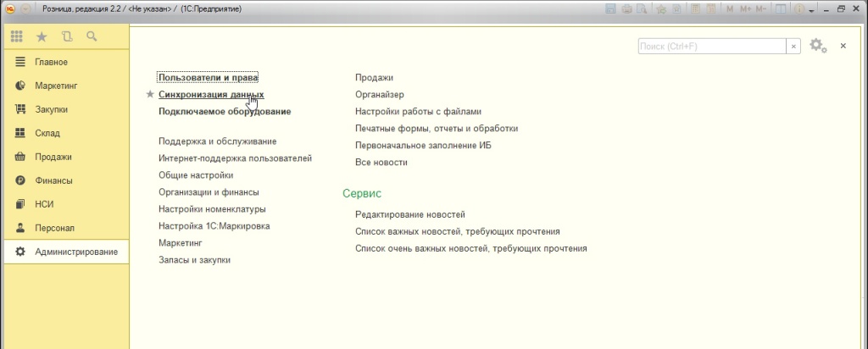Open the calendar icon in title bar
The width and height of the screenshot is (868, 349).
click(x=709, y=8)
